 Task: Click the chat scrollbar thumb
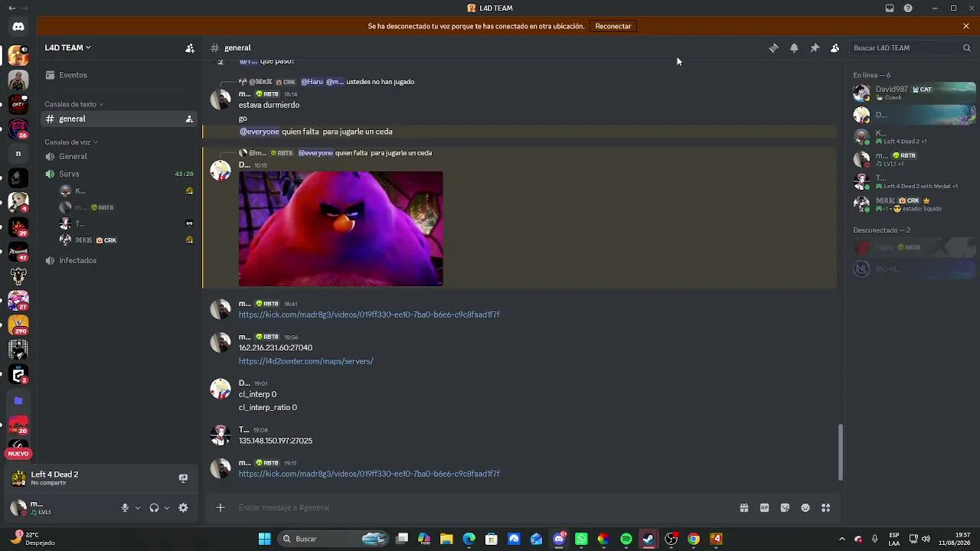point(840,452)
